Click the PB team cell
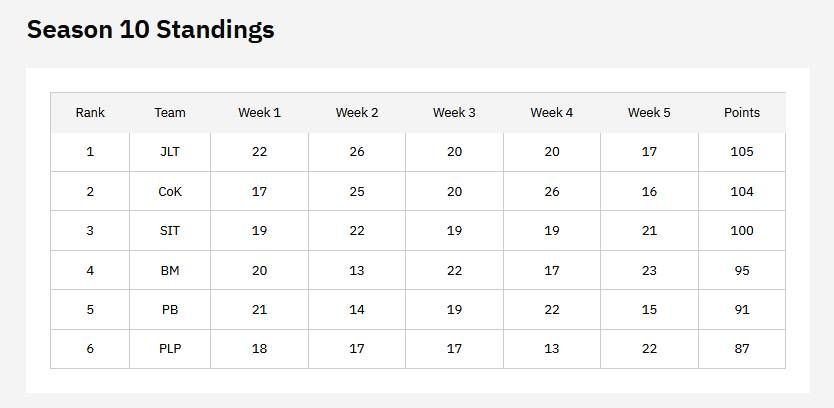Viewport: 834px width, 408px height. point(170,310)
